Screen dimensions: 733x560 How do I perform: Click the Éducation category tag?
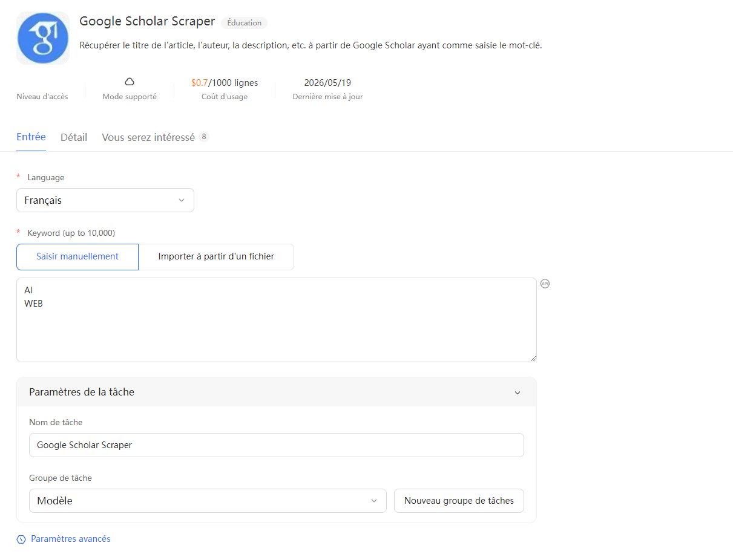245,23
